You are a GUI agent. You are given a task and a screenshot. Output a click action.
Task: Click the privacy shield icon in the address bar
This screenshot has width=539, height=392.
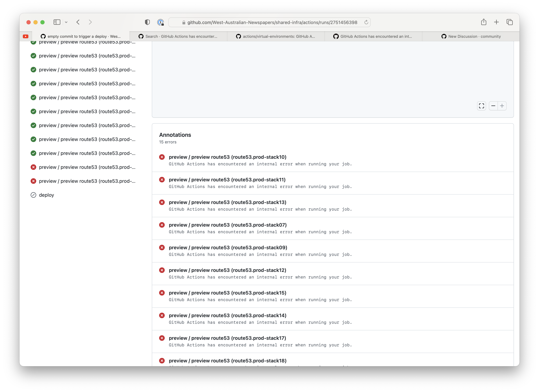point(147,22)
